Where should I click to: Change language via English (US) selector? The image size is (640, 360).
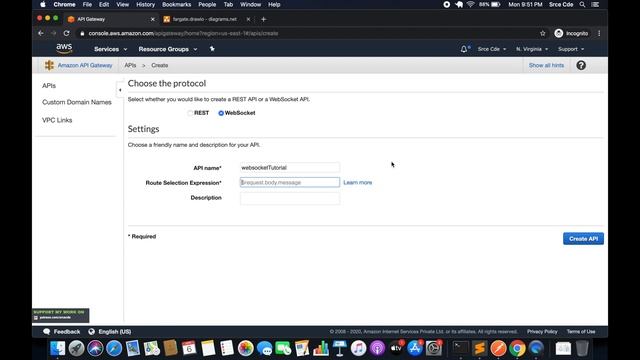(110, 331)
